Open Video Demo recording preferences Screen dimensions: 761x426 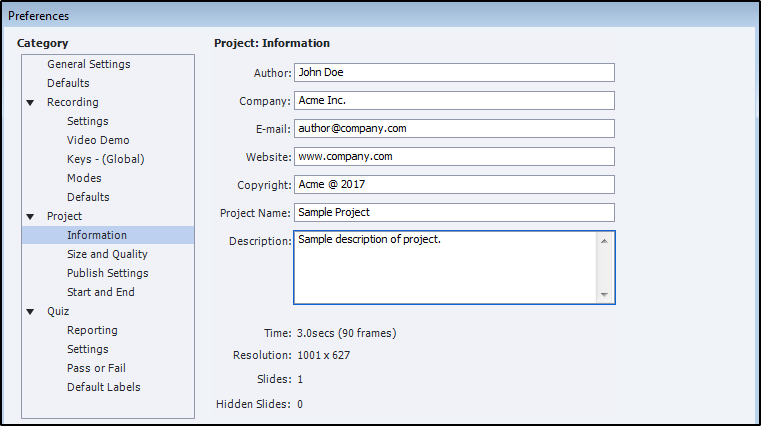[98, 140]
